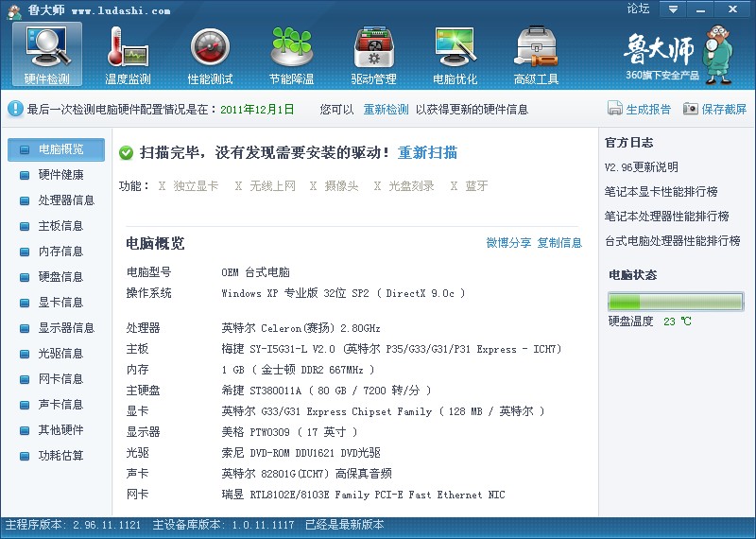This screenshot has width=756, height=539.
Task: Click the 保存截屏 text link
Action: point(724,110)
